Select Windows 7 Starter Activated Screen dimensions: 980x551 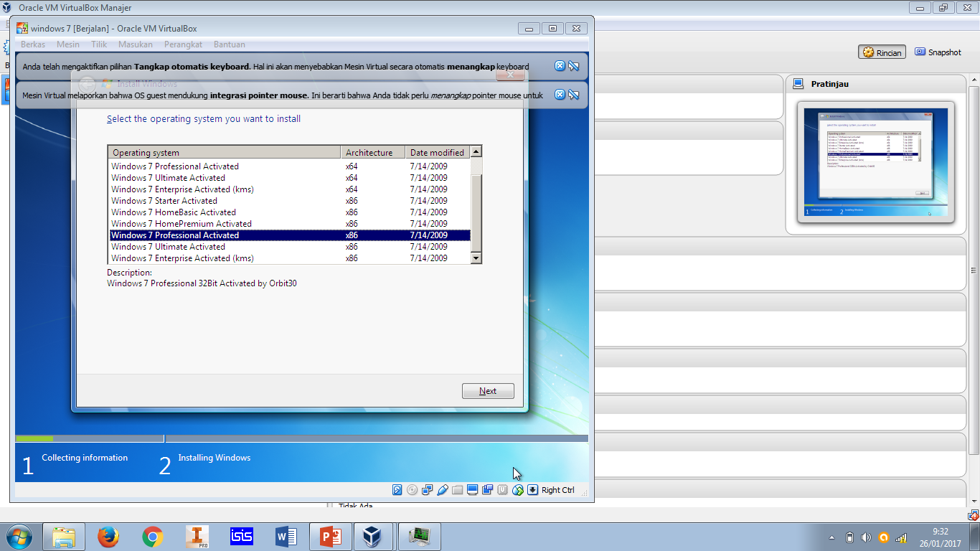pyautogui.click(x=289, y=201)
